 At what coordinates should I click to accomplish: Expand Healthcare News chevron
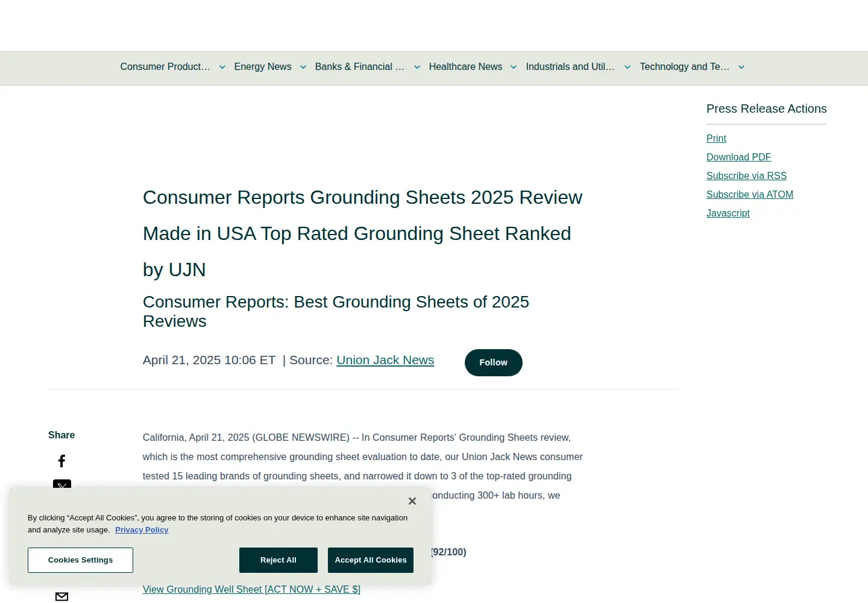514,67
